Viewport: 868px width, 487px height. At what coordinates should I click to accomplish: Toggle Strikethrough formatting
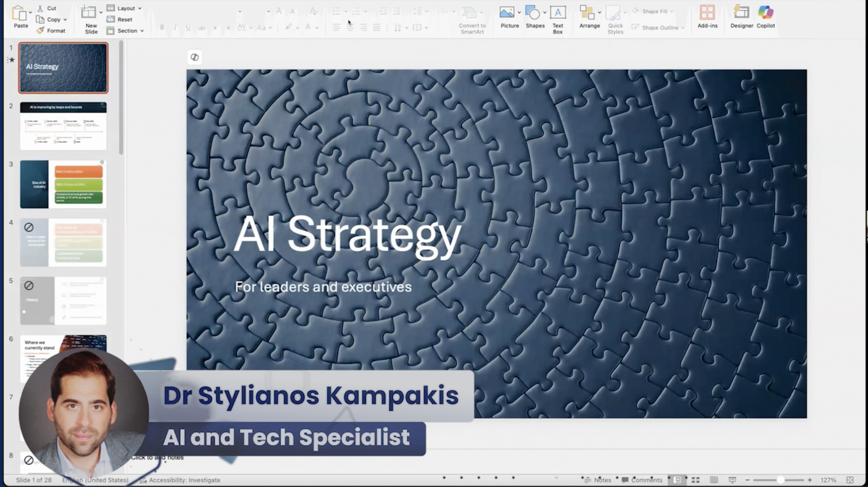(x=201, y=27)
